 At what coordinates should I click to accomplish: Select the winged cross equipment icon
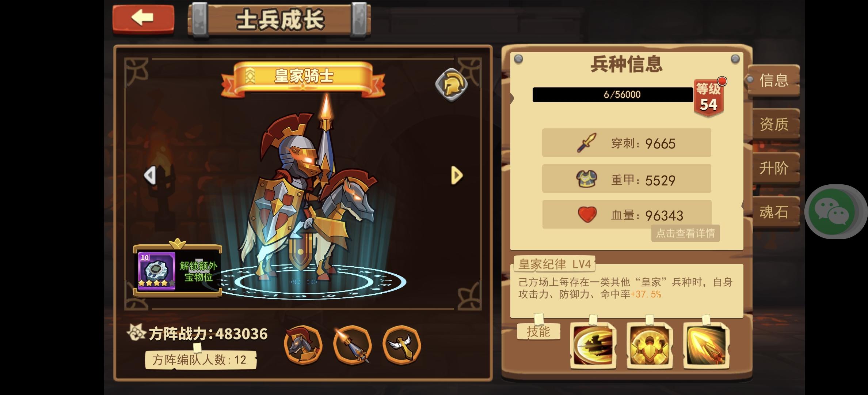(401, 345)
